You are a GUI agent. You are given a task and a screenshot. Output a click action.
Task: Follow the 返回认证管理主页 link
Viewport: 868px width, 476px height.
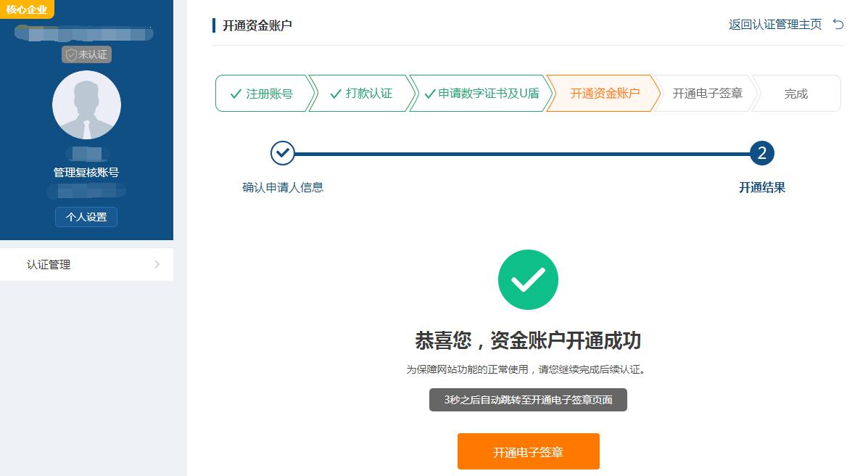click(x=775, y=25)
